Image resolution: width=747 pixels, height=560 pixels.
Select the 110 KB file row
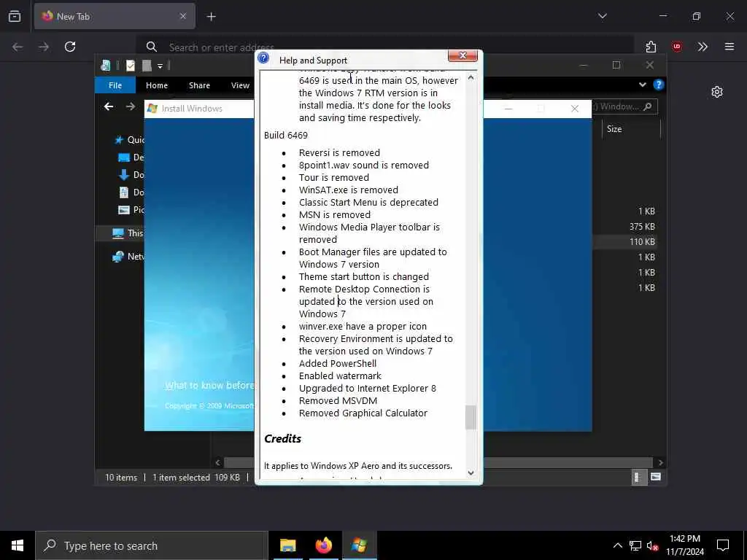pyautogui.click(x=624, y=242)
